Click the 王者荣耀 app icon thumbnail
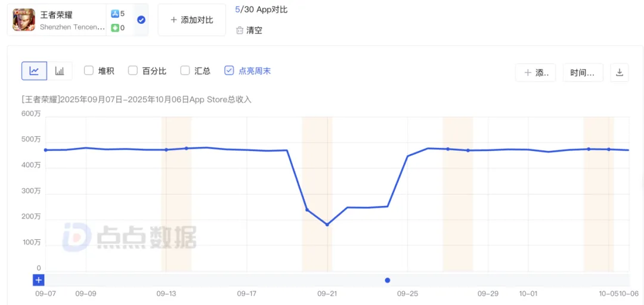 (x=23, y=19)
